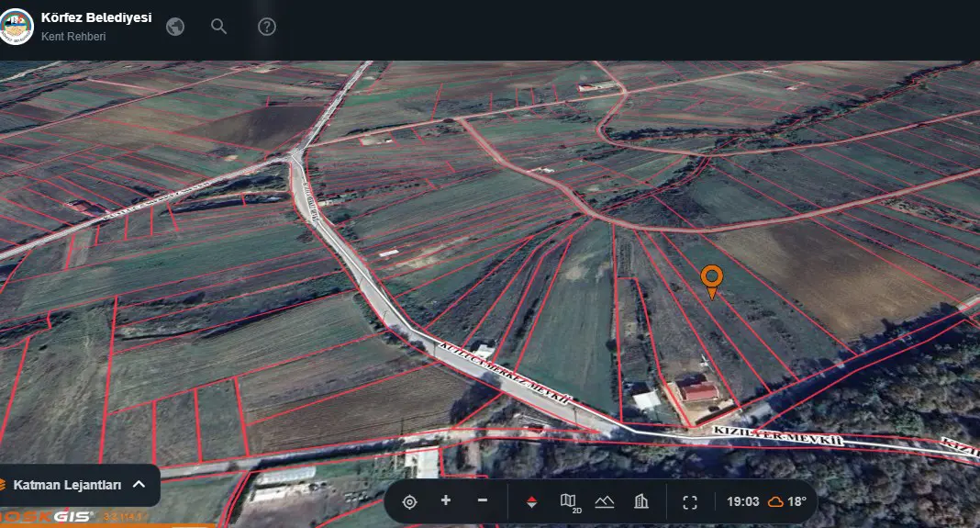Switch map to 2D view
Viewport: 980px width, 528px height.
pos(570,502)
